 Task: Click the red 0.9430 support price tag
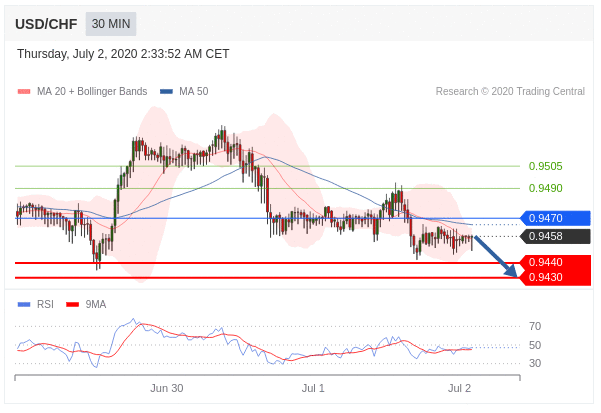[x=555, y=277]
